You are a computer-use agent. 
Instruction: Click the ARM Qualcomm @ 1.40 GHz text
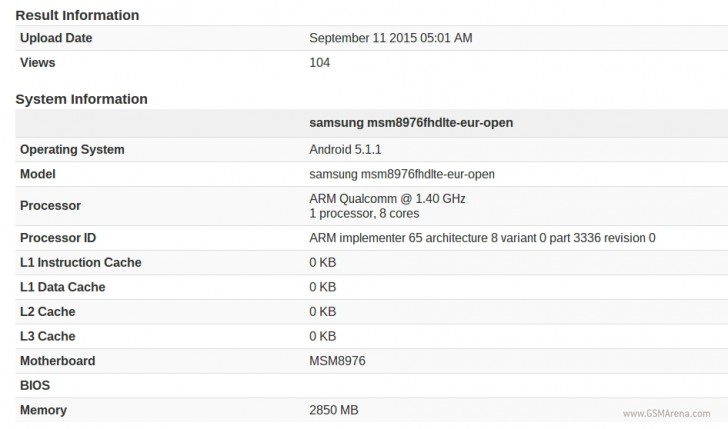[387, 198]
